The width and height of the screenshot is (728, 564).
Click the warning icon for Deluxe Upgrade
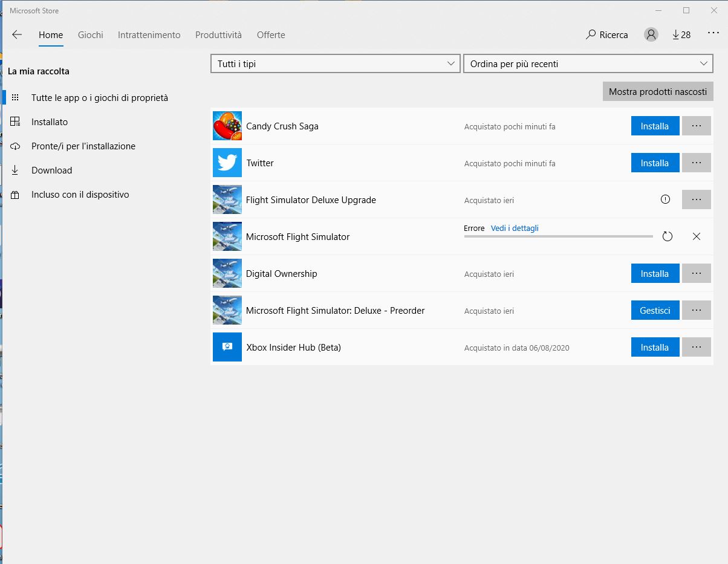(666, 199)
